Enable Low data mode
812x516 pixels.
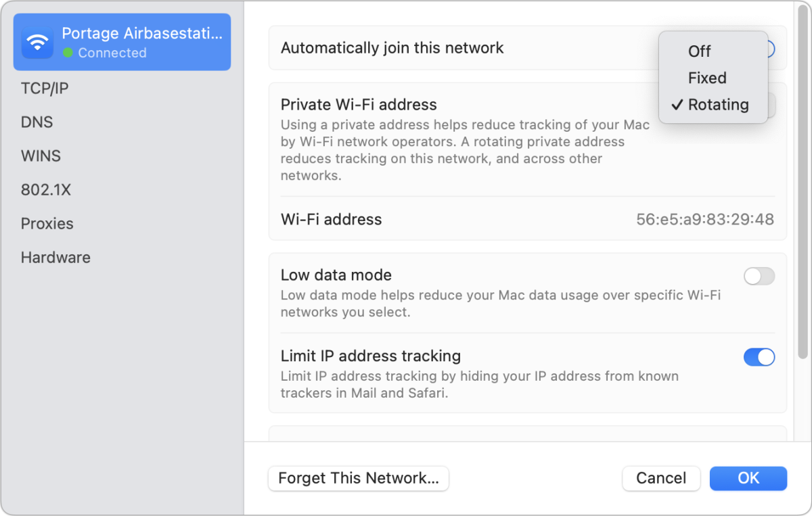[x=759, y=276]
